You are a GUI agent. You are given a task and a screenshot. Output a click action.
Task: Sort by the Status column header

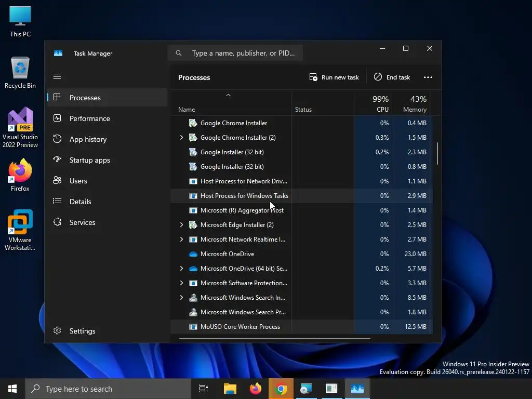[323, 103]
